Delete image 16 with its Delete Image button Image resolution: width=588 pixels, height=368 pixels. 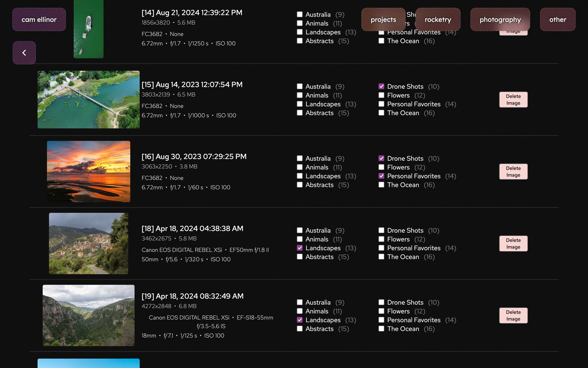click(x=513, y=172)
